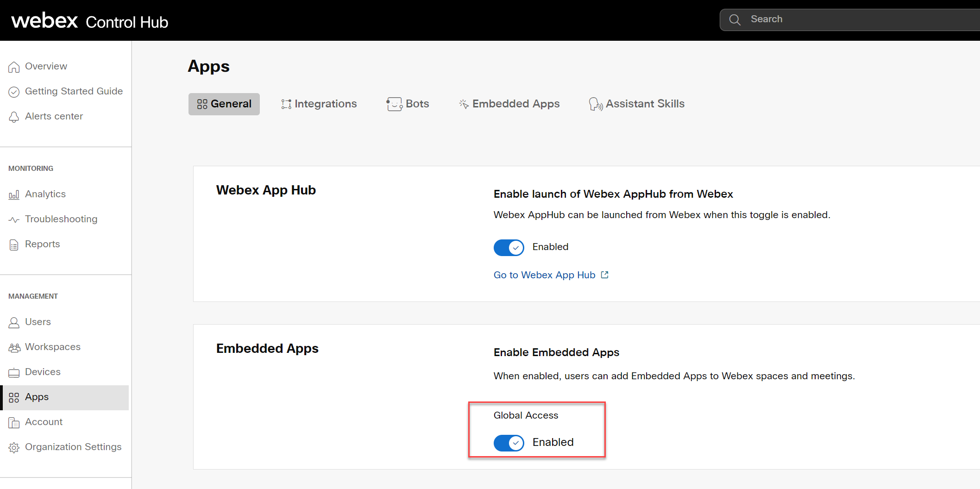Click the Alerts center bell icon
The height and width of the screenshot is (489, 980).
(14, 117)
